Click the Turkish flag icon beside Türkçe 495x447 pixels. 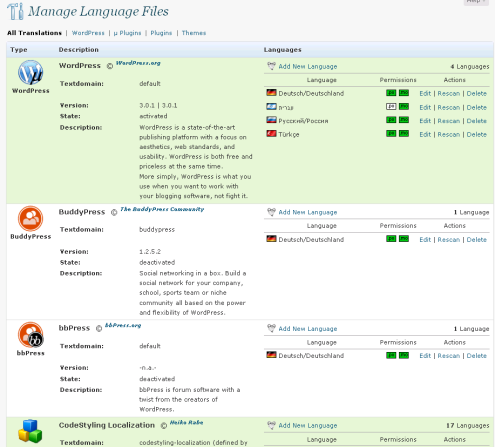pyautogui.click(x=271, y=134)
